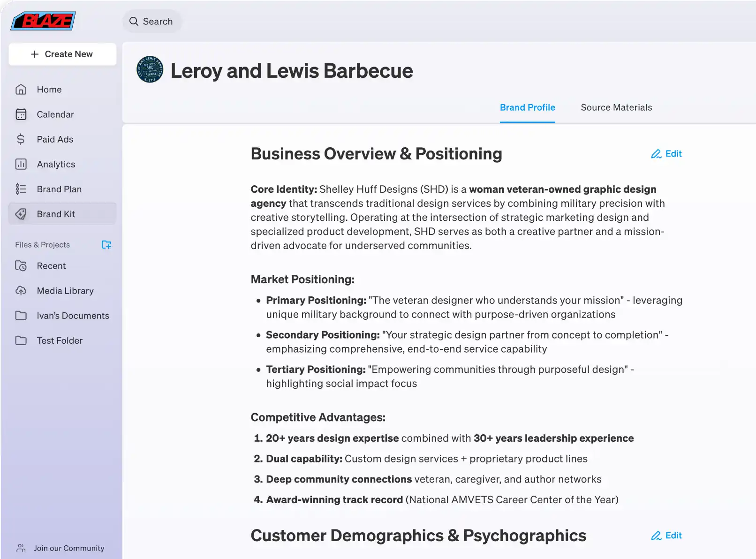Edit the Business Overview & Positioning section
Image resolution: width=756 pixels, height=559 pixels.
666,154
